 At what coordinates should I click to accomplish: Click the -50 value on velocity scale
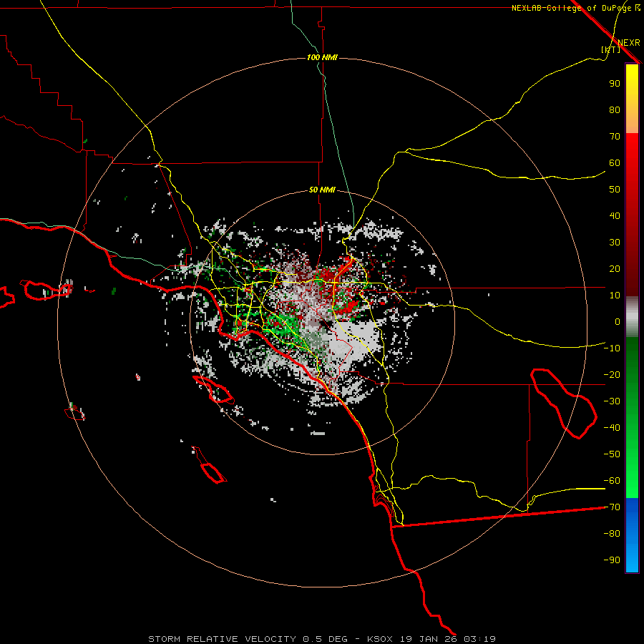point(612,454)
